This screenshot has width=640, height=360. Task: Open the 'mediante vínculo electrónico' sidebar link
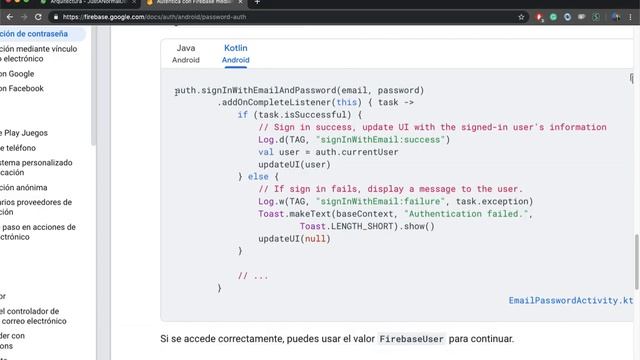click(38, 53)
